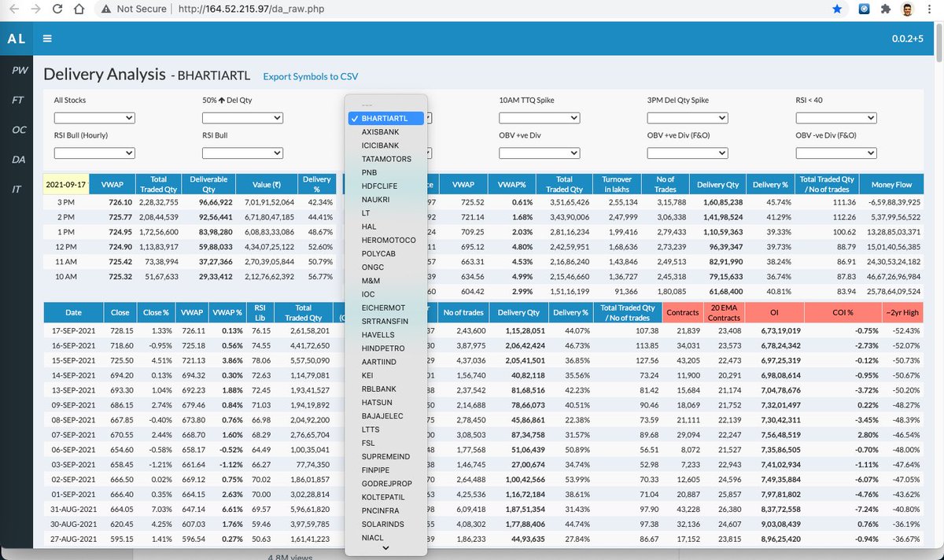Click the blue extension icon in toolbar
The height and width of the screenshot is (560, 944).
pos(865,9)
